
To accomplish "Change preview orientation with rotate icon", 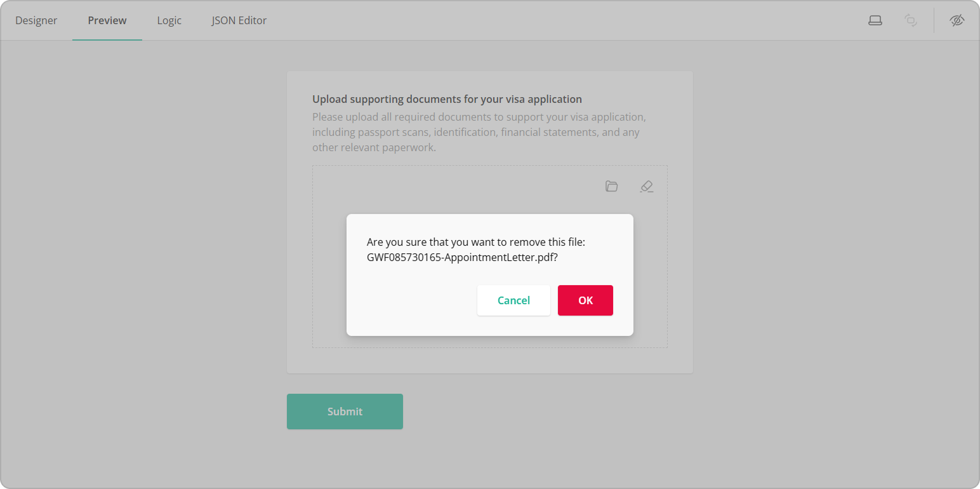I will [911, 20].
